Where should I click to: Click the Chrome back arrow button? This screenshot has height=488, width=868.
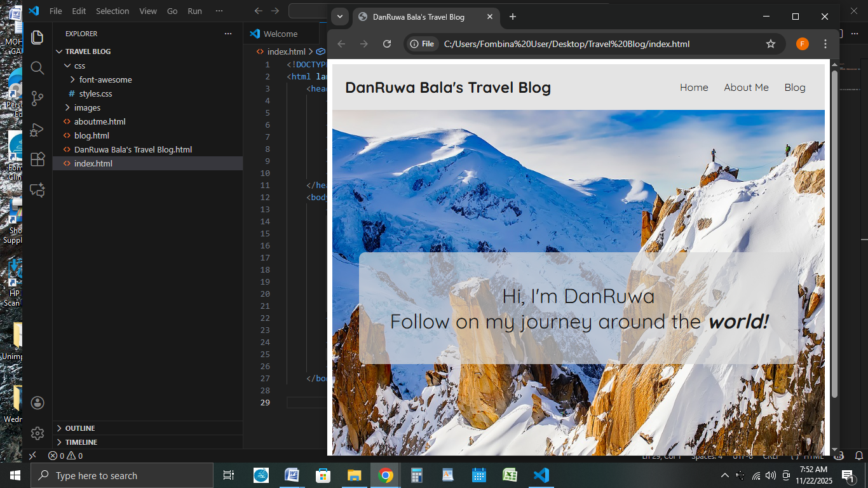(341, 44)
